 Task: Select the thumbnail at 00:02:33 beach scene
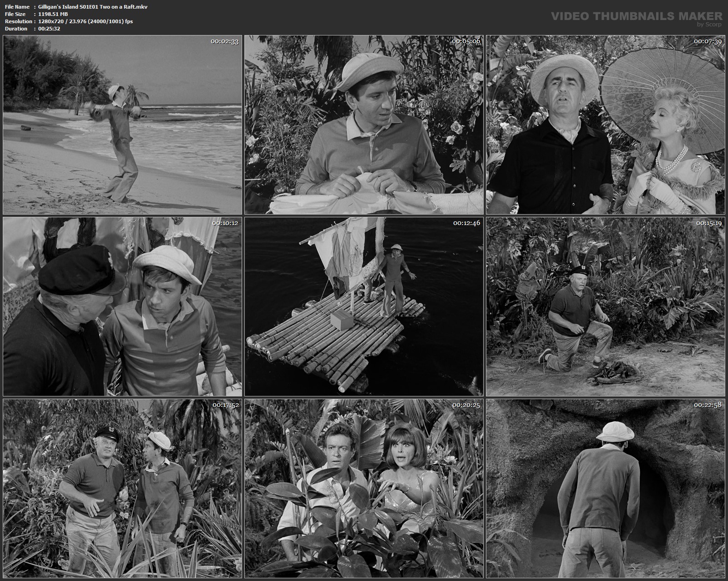pyautogui.click(x=122, y=125)
